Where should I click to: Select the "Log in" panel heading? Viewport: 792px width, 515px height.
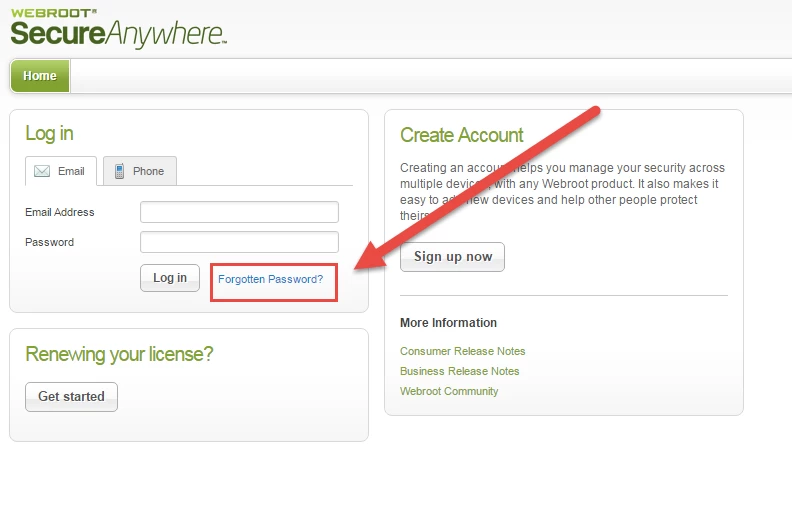tap(50, 134)
